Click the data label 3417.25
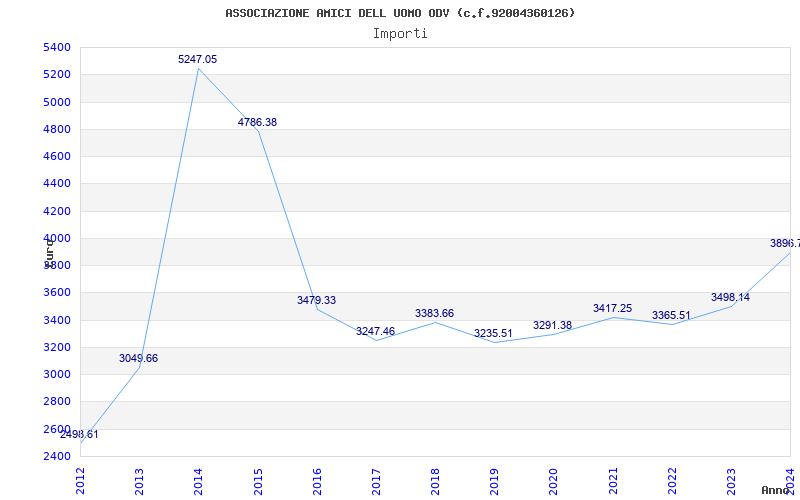The height and width of the screenshot is (500, 800). click(612, 309)
